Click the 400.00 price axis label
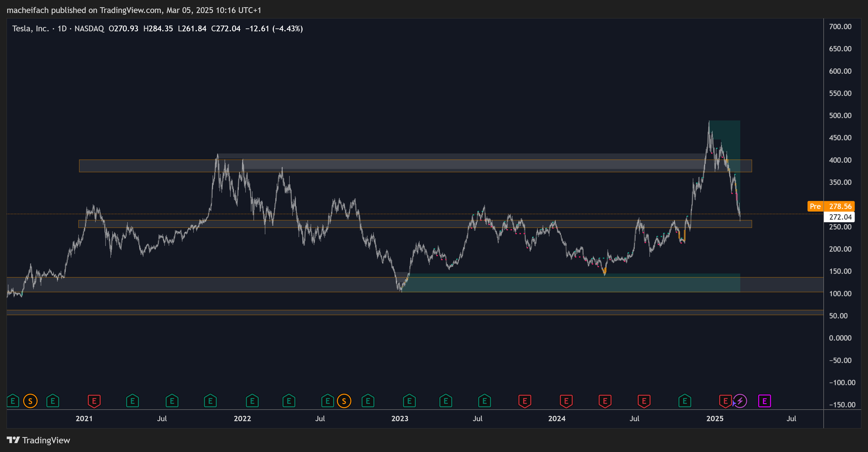Viewport: 868px width, 452px height. (x=840, y=160)
